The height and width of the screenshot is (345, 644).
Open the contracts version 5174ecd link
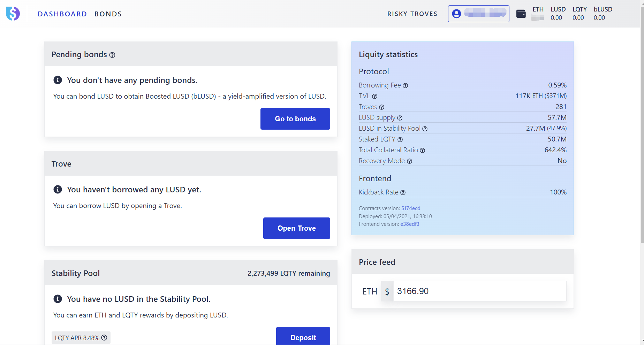[411, 208]
